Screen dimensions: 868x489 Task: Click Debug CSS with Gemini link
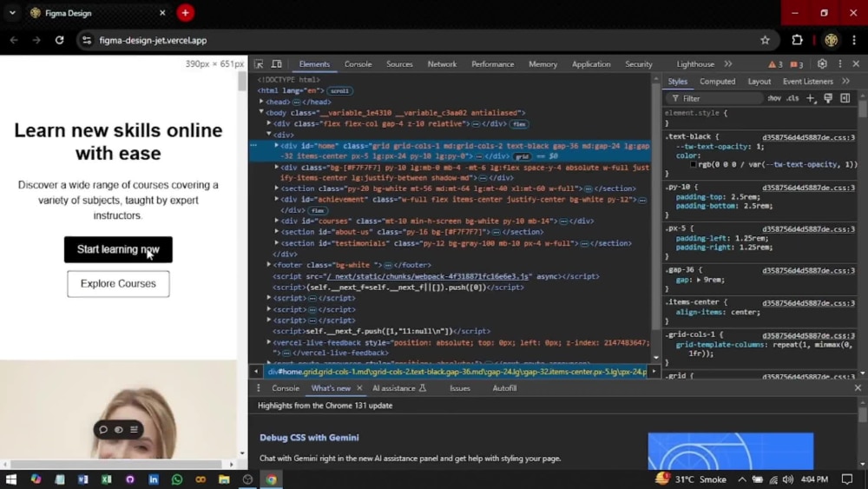(x=309, y=438)
